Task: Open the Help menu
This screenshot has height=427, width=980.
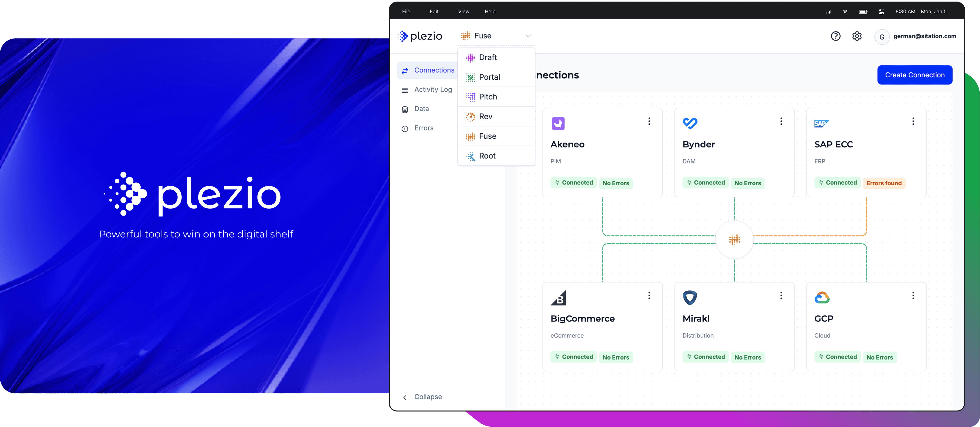Action: (490, 11)
